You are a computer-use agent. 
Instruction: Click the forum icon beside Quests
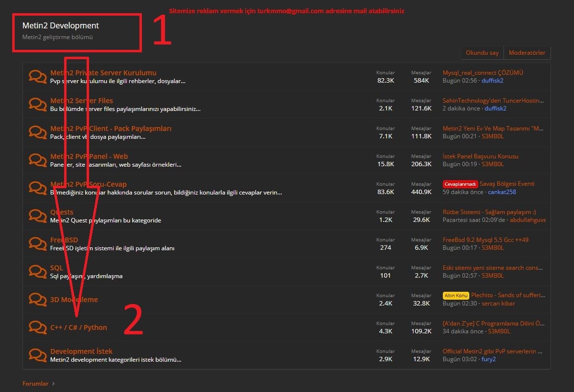click(38, 216)
